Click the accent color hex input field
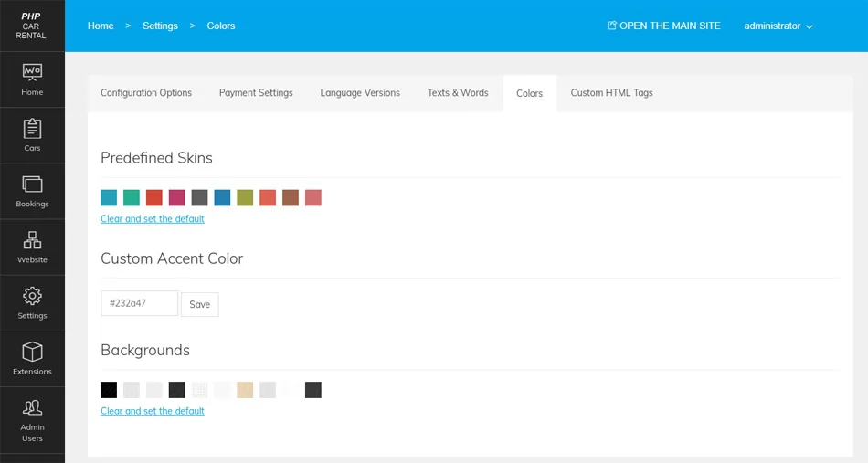Screen dimensions: 868x463 (140, 303)
